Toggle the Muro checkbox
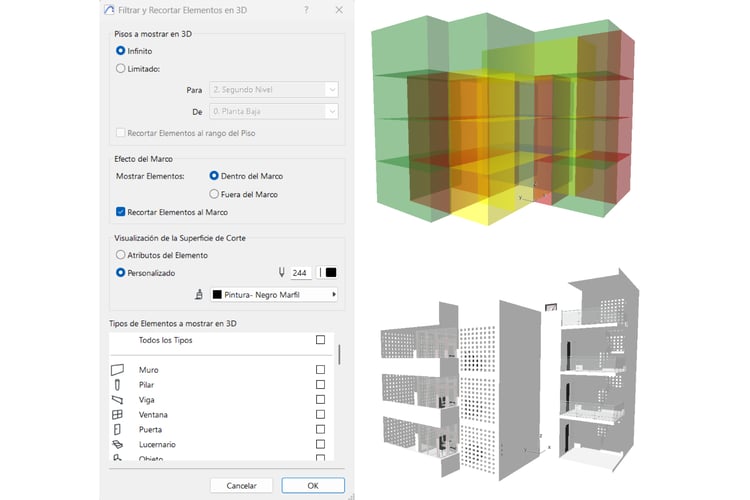Viewport: 750px width, 500px height. point(320,369)
